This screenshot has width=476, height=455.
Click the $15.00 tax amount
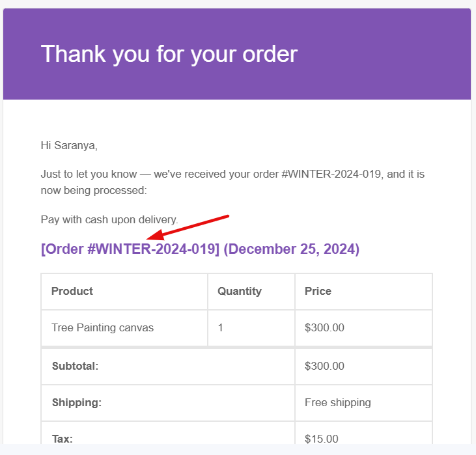click(322, 439)
